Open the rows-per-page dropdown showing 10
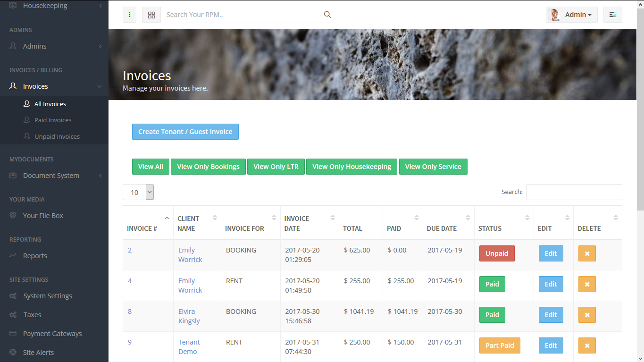 tap(138, 192)
